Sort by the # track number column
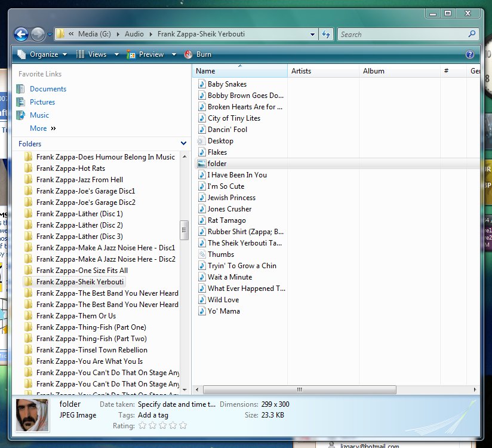Image resolution: width=492 pixels, height=448 pixels. (x=453, y=71)
